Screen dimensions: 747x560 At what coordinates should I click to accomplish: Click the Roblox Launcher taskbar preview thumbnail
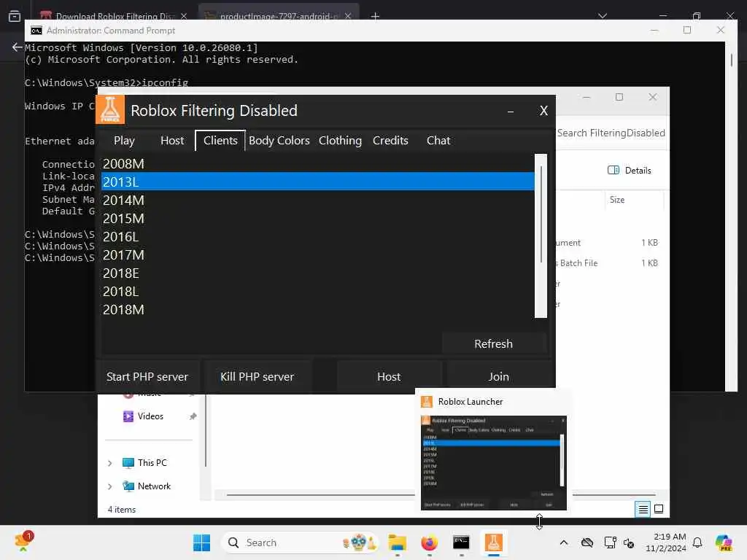click(x=494, y=462)
